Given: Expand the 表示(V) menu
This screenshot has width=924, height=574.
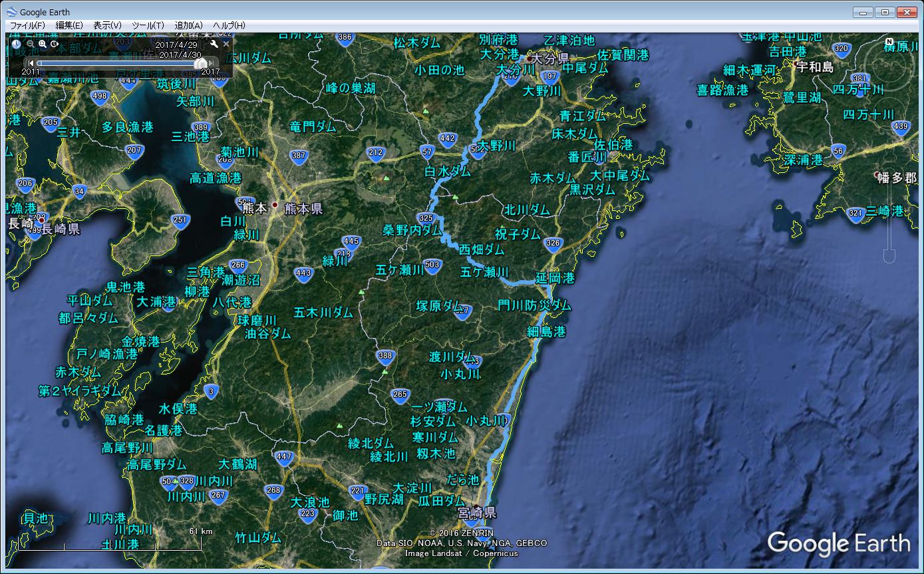Looking at the screenshot, I should point(107,25).
